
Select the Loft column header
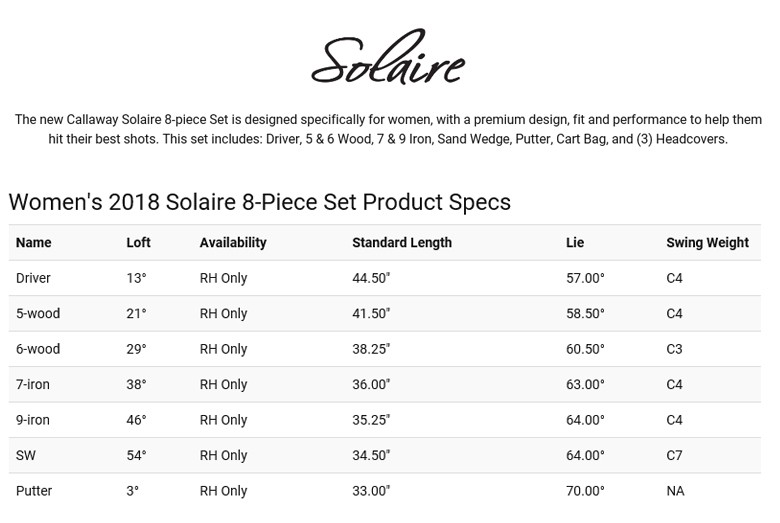click(x=138, y=242)
